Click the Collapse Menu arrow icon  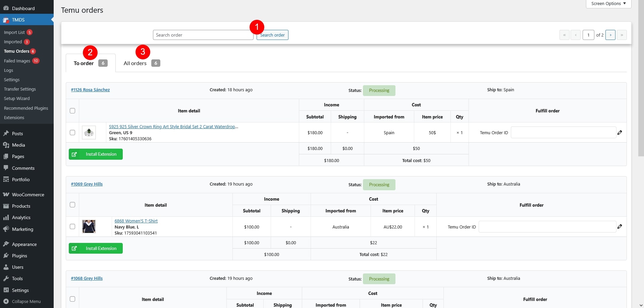point(6,301)
